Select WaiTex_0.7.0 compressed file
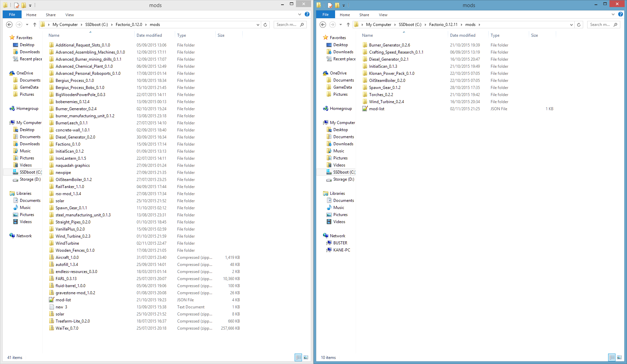 (67, 328)
